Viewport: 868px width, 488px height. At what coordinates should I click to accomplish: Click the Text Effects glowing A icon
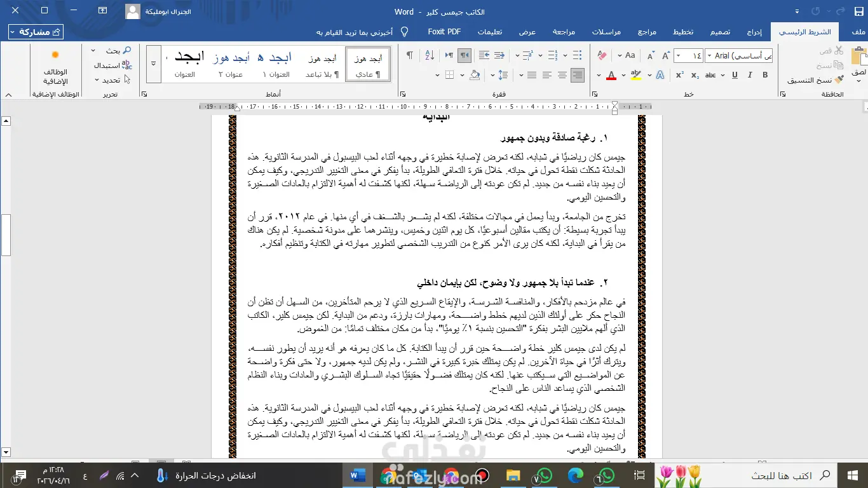(x=660, y=75)
